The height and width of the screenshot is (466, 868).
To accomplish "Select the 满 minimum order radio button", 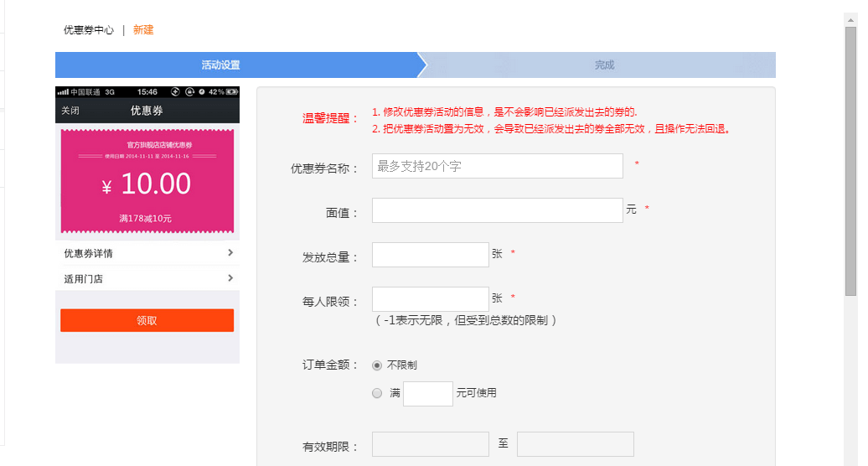I will [377, 393].
